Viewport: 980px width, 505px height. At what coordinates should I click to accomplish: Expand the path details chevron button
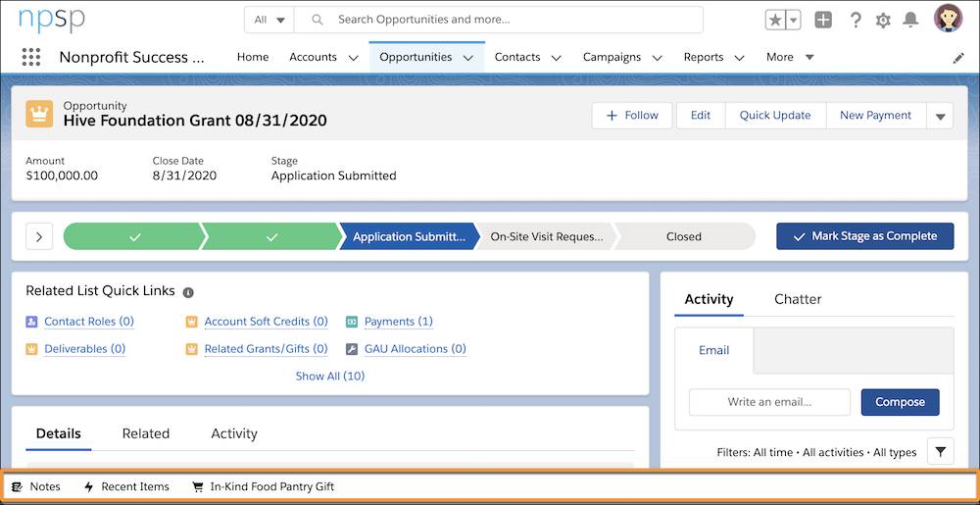(39, 237)
